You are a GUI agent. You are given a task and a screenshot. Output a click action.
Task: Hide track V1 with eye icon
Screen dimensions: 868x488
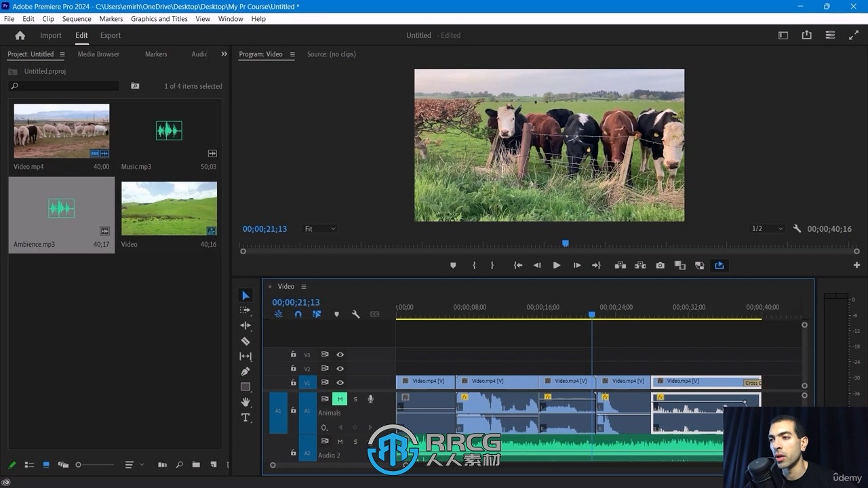[340, 383]
